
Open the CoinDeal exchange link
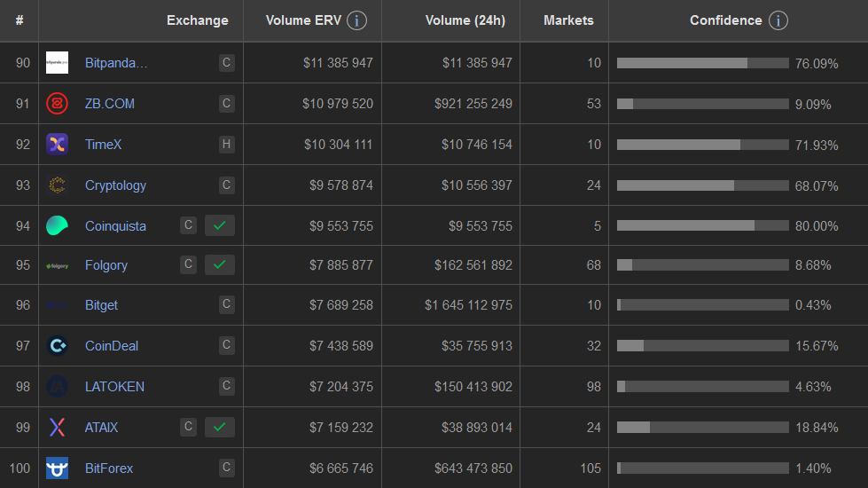click(x=111, y=346)
